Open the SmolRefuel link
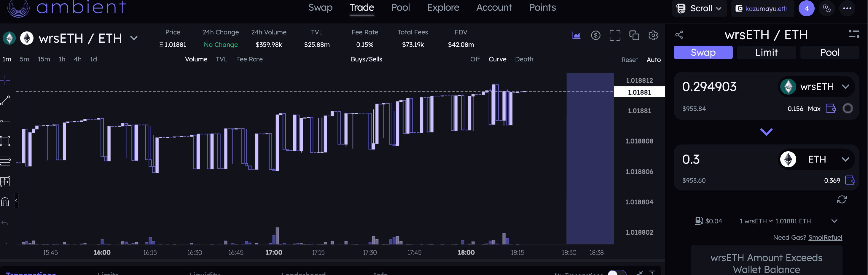 click(825, 237)
